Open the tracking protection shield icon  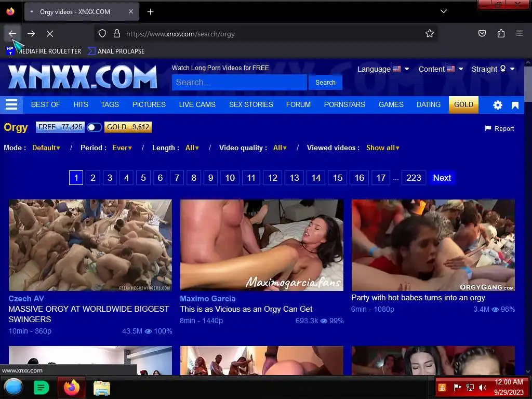coord(102,34)
